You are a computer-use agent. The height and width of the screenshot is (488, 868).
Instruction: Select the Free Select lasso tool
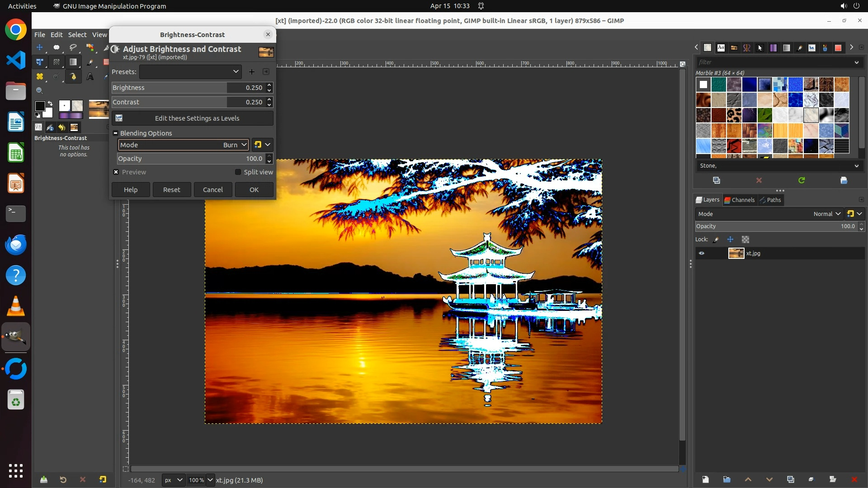(73, 47)
